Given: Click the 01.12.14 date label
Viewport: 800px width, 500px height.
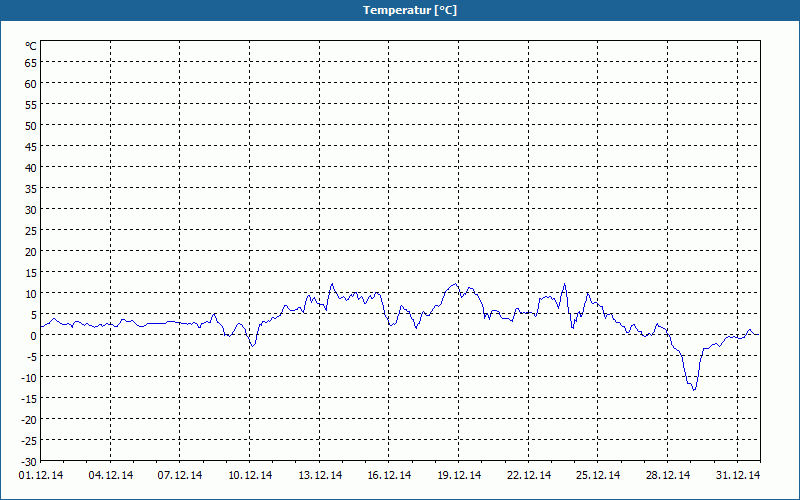Looking at the screenshot, I should [41, 475].
